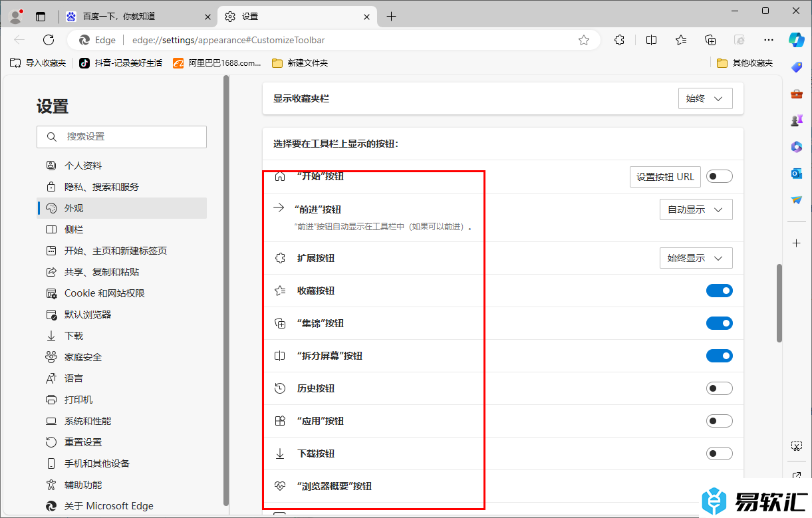The image size is (812, 518).
Task: Add this page to favorites star icon
Action: point(584,40)
